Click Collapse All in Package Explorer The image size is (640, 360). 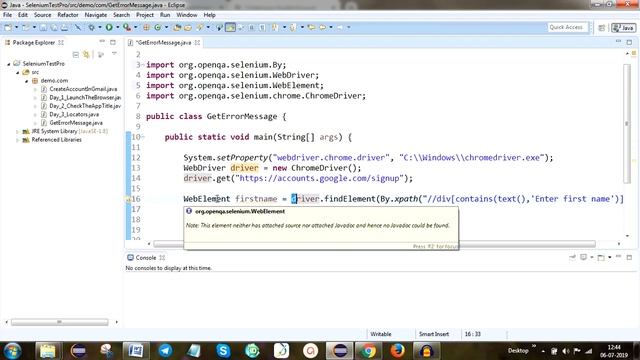tap(76, 54)
